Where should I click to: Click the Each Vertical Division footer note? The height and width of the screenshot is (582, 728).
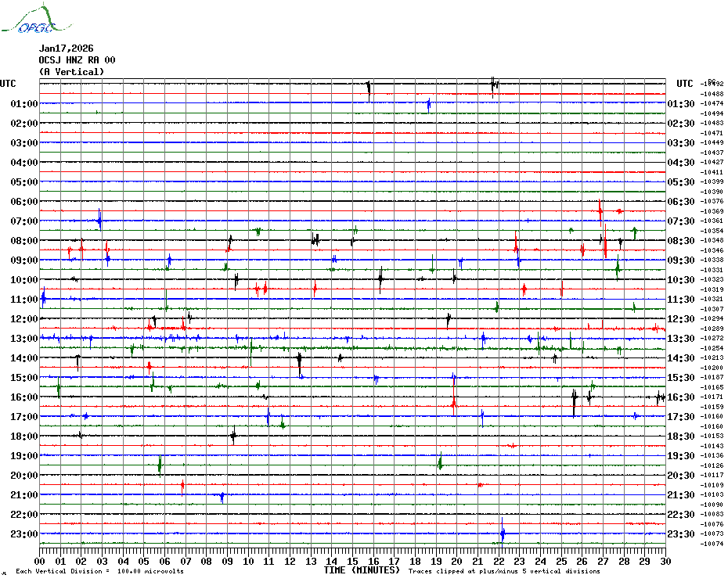click(x=99, y=571)
